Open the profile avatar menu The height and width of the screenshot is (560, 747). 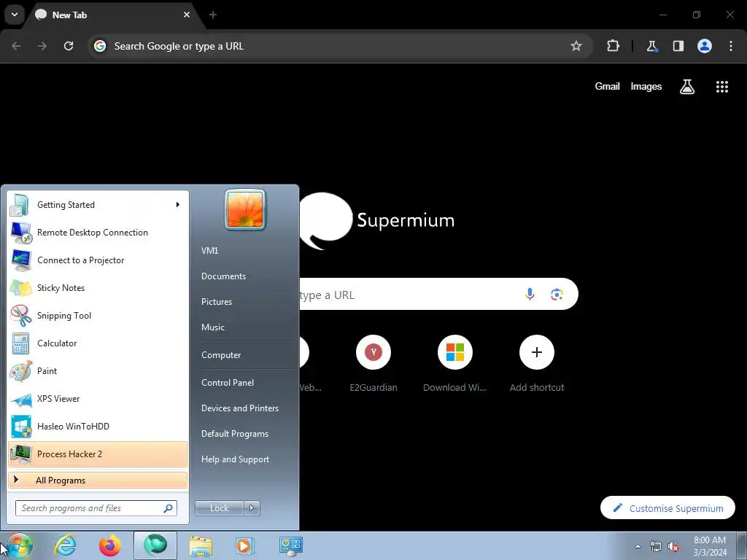point(705,46)
